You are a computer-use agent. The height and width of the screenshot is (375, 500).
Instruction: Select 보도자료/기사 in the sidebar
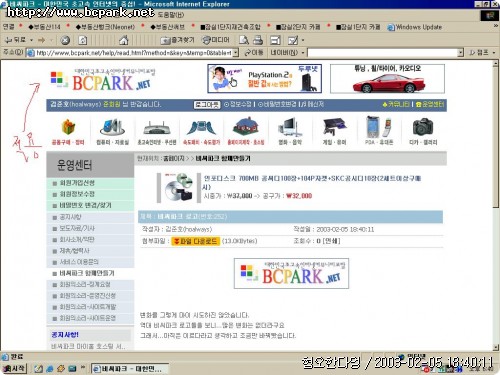click(90, 228)
